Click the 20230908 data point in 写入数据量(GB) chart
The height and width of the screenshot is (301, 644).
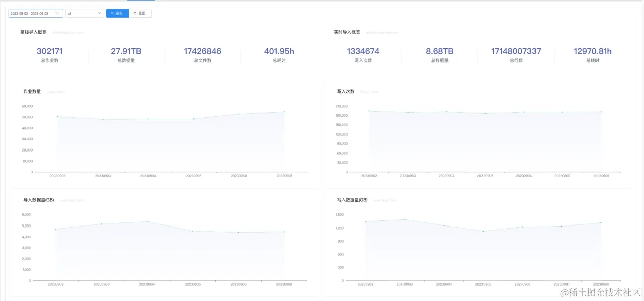pos(601,222)
